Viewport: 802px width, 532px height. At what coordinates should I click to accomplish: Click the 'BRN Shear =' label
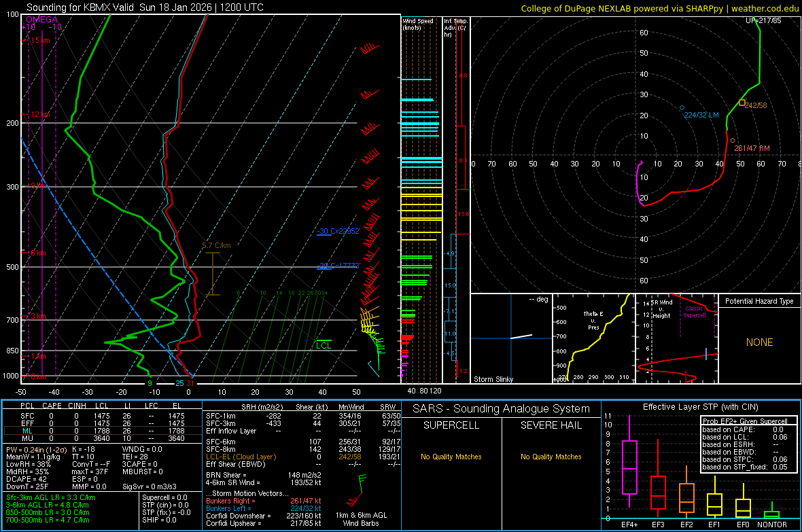point(226,475)
